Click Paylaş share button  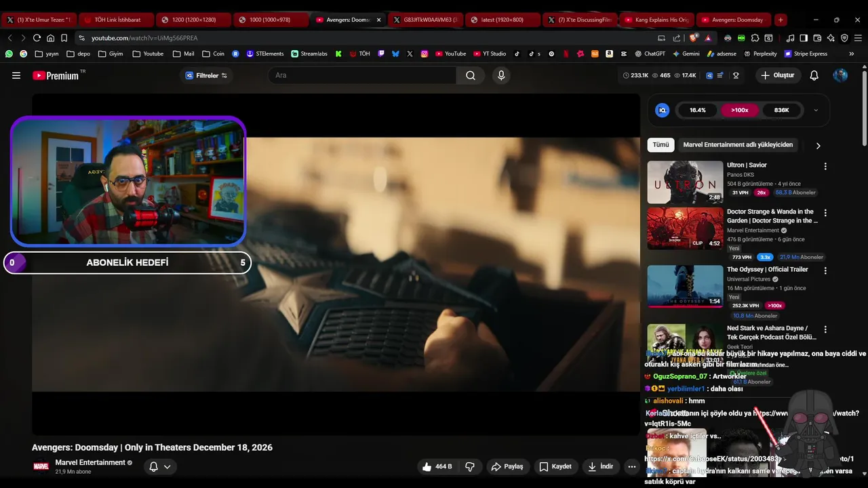[507, 466]
